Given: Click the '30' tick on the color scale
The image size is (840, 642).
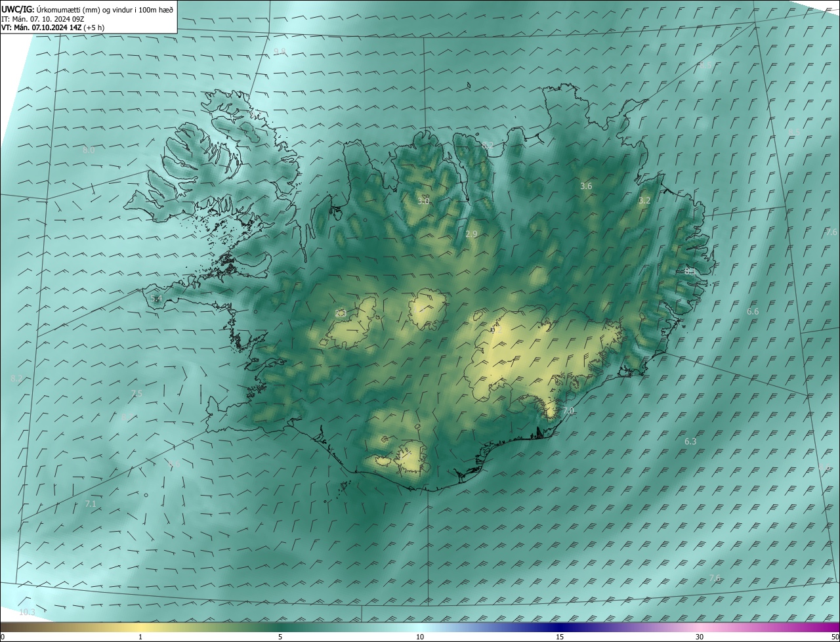Looking at the screenshot, I should pyautogui.click(x=700, y=637).
